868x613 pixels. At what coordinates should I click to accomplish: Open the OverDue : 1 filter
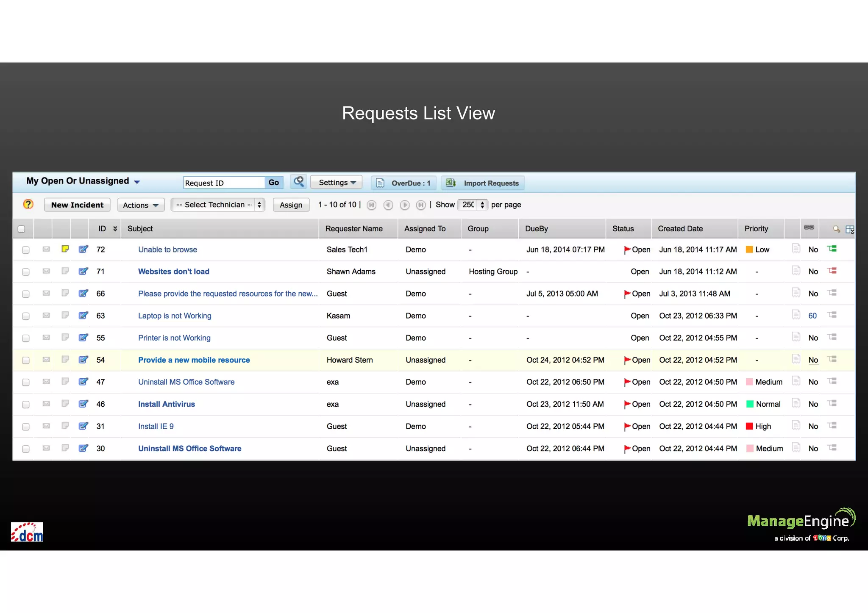click(x=404, y=183)
